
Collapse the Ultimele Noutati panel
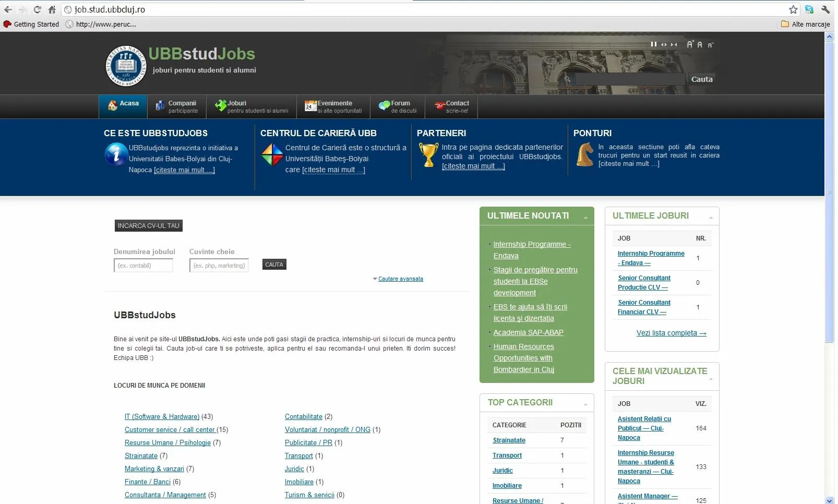[x=585, y=217]
